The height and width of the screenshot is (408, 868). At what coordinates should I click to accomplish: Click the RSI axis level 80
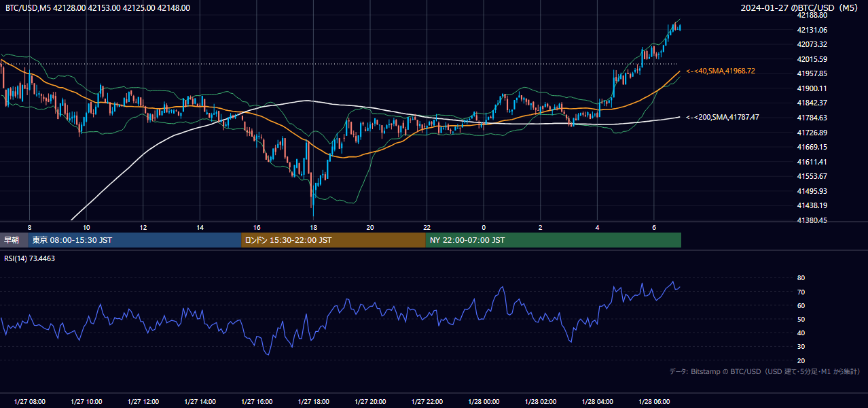point(801,278)
